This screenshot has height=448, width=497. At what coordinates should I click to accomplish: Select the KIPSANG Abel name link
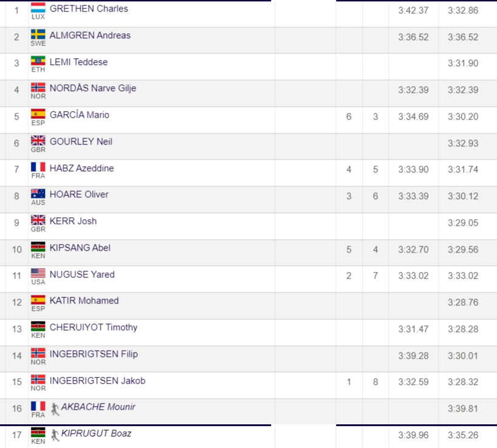(x=80, y=248)
